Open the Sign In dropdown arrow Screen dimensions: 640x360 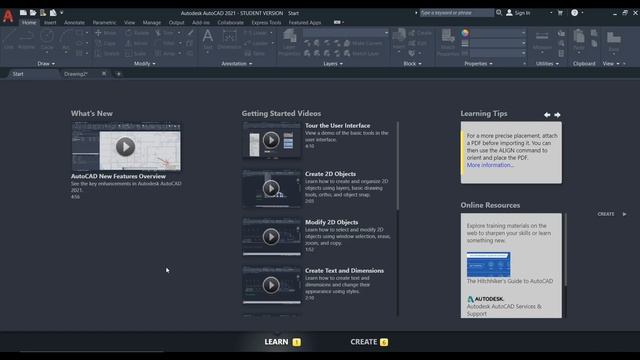pos(551,13)
